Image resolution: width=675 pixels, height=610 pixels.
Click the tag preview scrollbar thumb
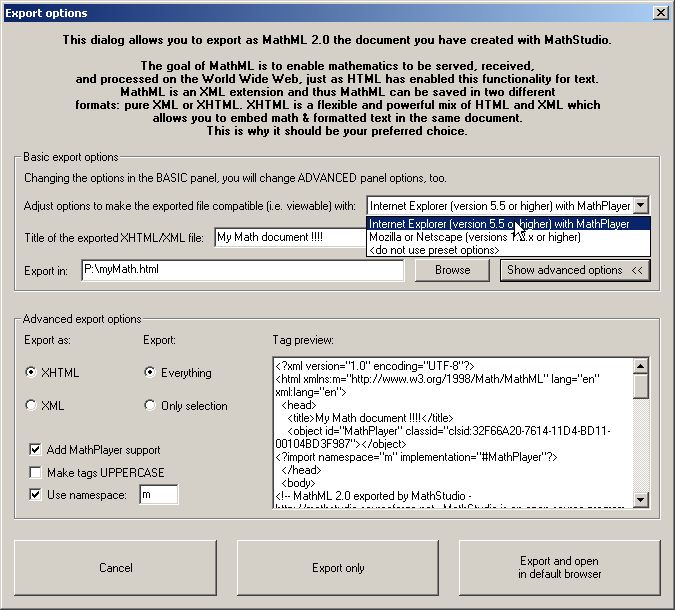coord(641,386)
